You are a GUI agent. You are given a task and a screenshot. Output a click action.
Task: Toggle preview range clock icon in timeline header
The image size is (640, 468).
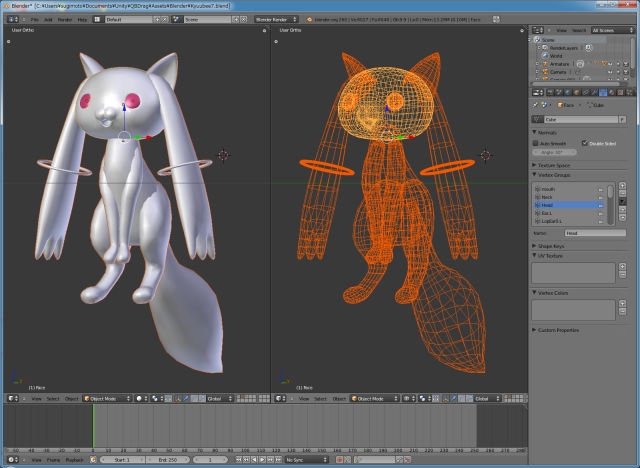pyautogui.click(x=93, y=459)
